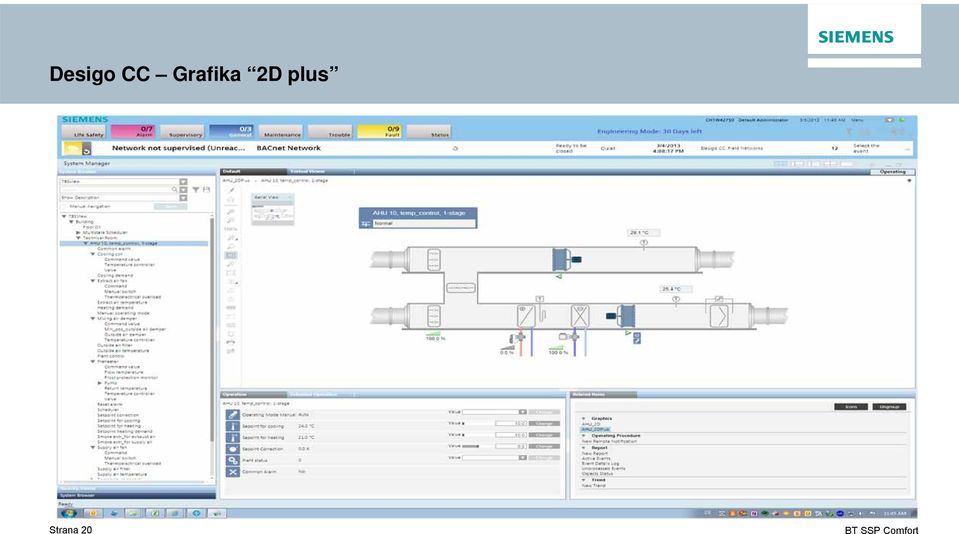Click the extract air filter symbol
Viewport: 959px width, 534px height.
coord(434,260)
